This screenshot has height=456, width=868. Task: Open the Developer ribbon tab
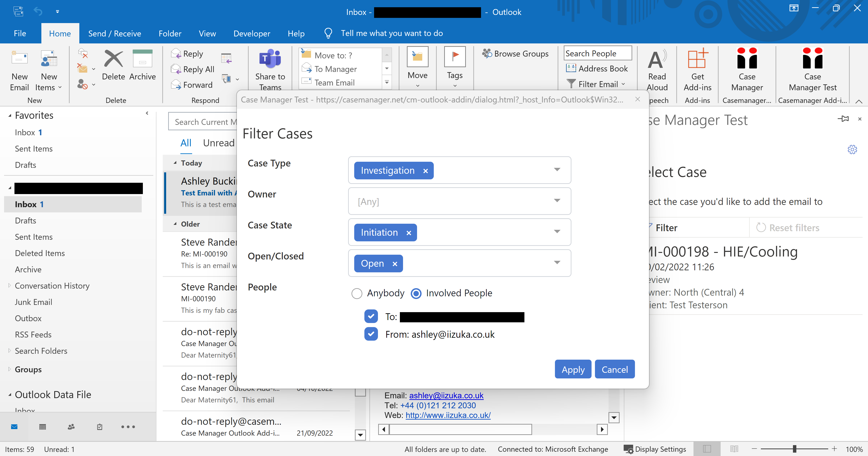(252, 33)
